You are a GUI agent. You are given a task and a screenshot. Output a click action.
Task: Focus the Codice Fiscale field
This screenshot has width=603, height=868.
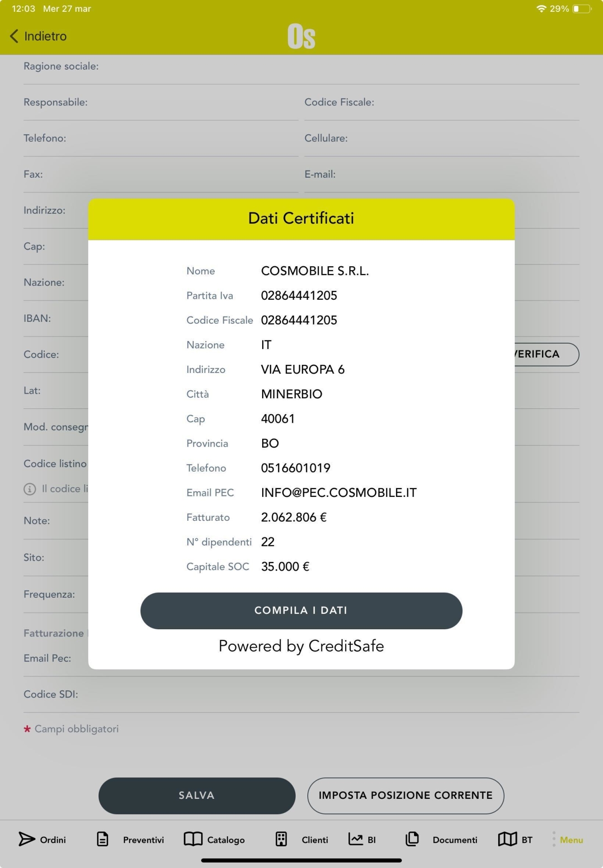(475, 103)
